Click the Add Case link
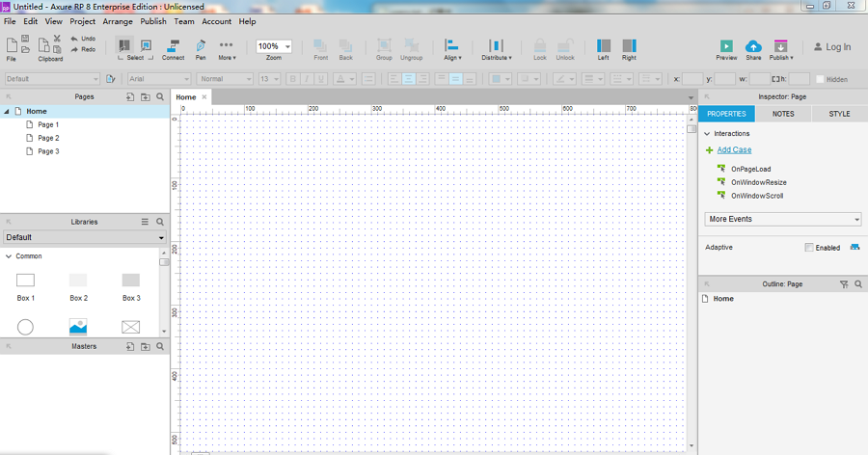The width and height of the screenshot is (868, 455). pyautogui.click(x=734, y=149)
